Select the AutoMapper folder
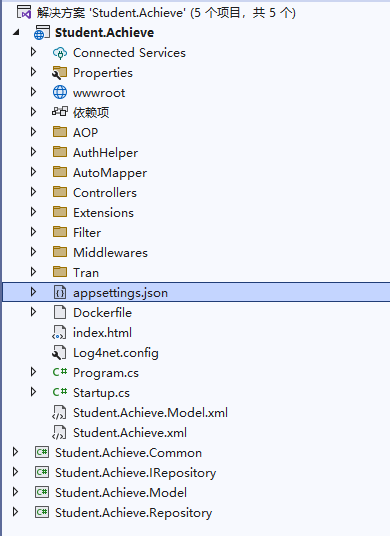 110,173
